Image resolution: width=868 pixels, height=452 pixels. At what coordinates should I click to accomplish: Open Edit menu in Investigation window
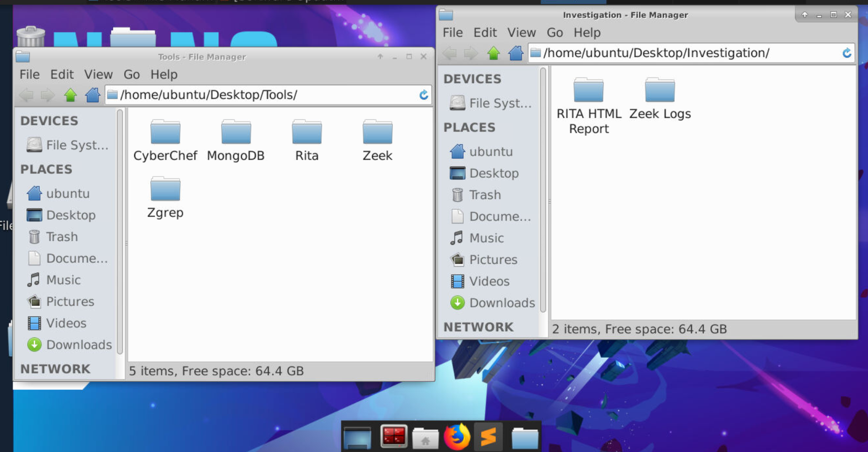point(485,32)
